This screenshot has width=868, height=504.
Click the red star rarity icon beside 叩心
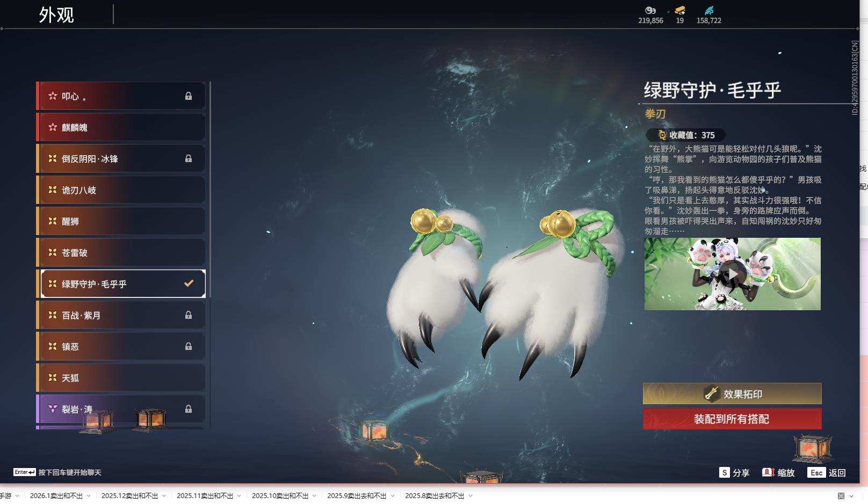53,96
